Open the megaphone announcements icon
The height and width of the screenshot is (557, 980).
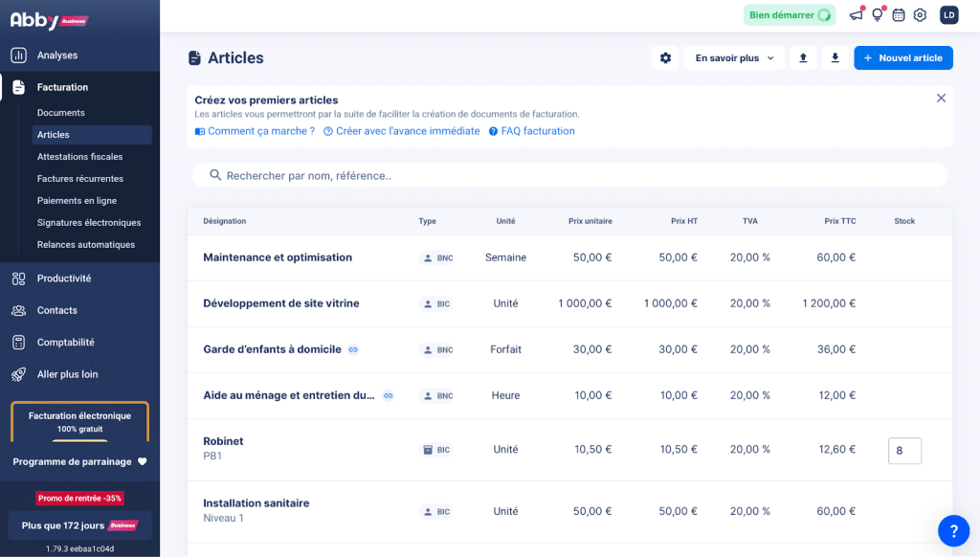[x=857, y=15]
